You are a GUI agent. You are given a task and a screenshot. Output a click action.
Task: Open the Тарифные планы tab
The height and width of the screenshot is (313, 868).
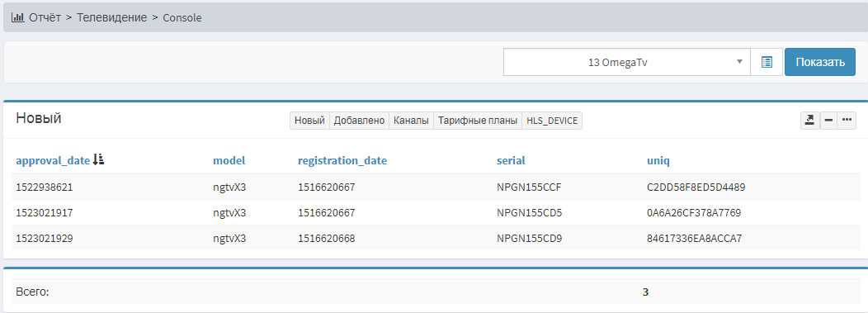click(478, 121)
